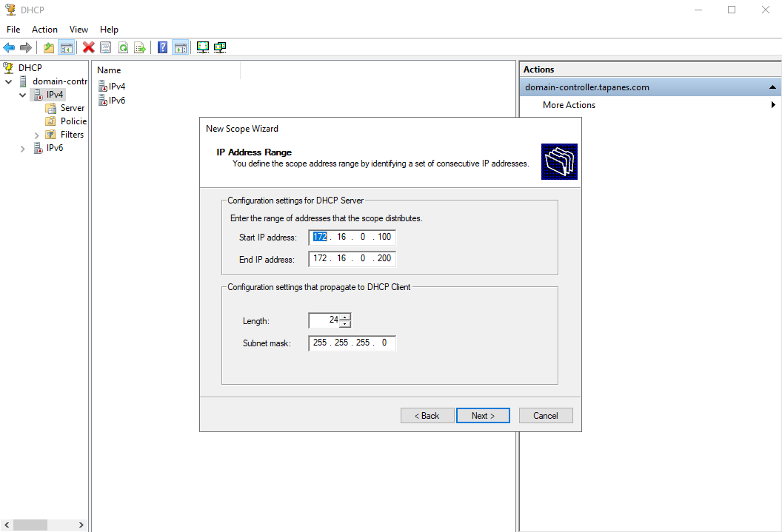Select IPv6 item in Name list
The image size is (782, 532).
[116, 101]
